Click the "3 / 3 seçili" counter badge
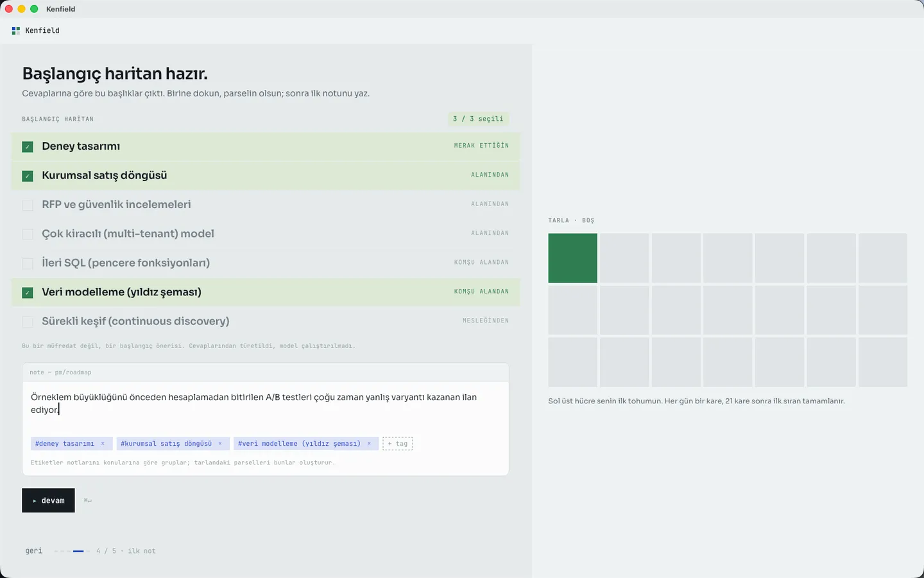The height and width of the screenshot is (578, 924). (478, 119)
